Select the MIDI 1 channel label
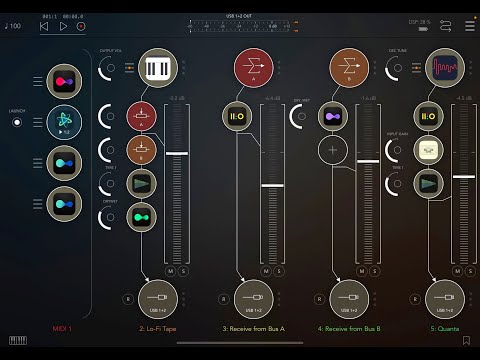Screen dimensions: 480x360 (62, 329)
